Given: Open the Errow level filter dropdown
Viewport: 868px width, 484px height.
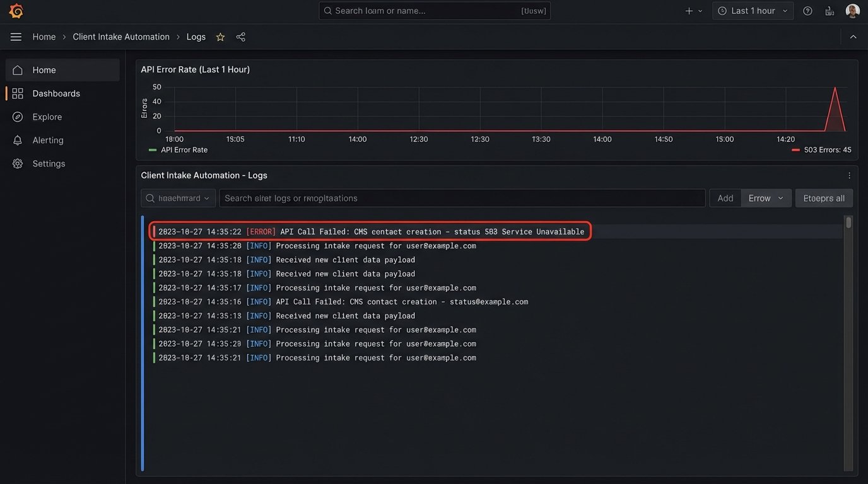Looking at the screenshot, I should (x=766, y=198).
